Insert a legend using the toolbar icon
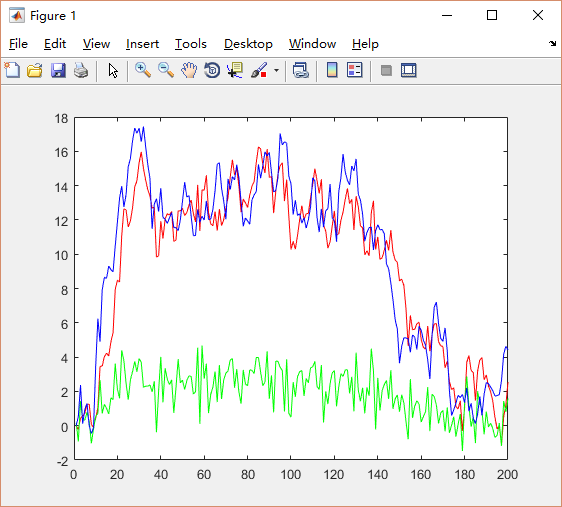The image size is (562, 507). [355, 70]
